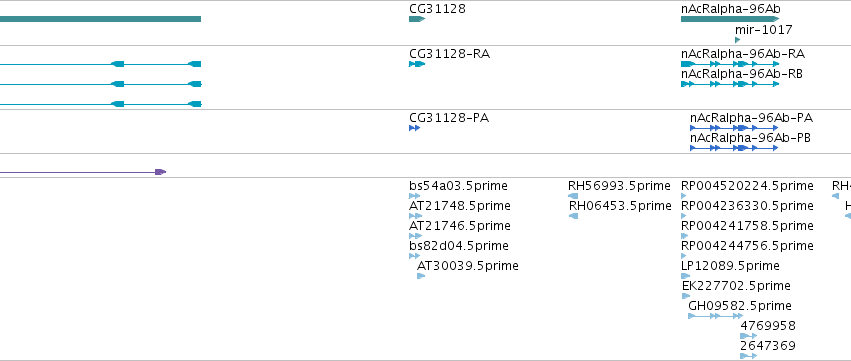Screen dimensions: 851x361
Task: Click the CG31128-RA transcript glyph
Action: click(417, 64)
